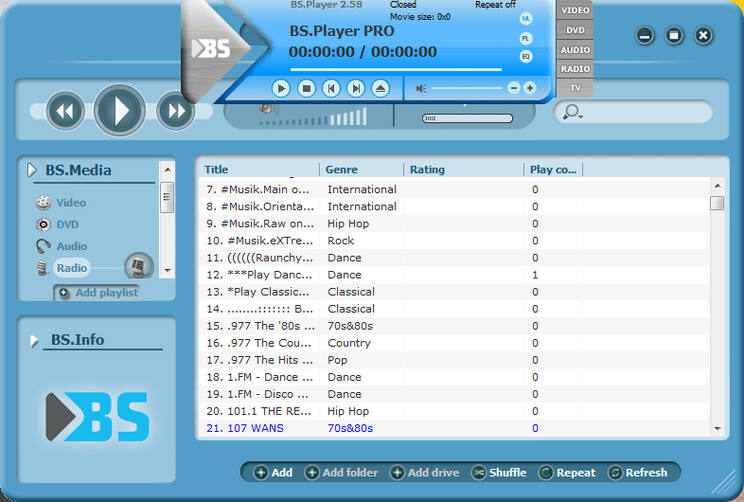This screenshot has height=502, width=744.
Task: Collapse the BS.Media panel arrow
Action: tap(32, 170)
